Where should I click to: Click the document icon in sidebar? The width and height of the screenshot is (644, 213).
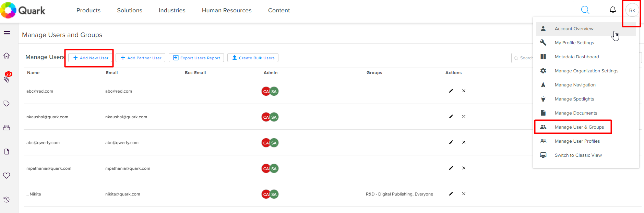tap(7, 152)
